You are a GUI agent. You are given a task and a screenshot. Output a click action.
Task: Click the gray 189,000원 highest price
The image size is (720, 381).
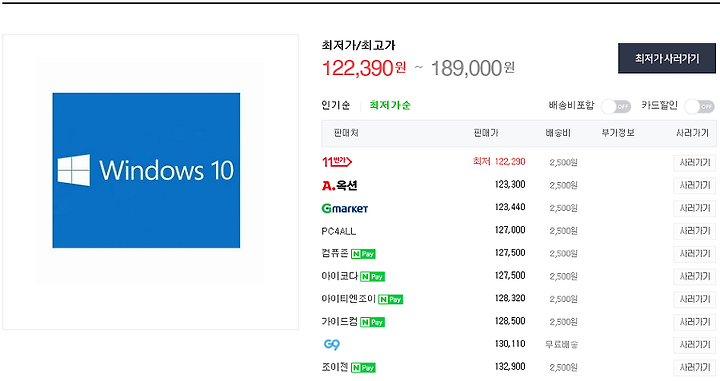[472, 68]
